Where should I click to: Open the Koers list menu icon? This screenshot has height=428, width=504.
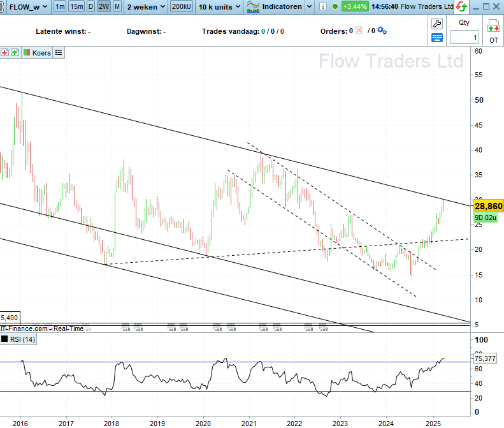click(59, 52)
